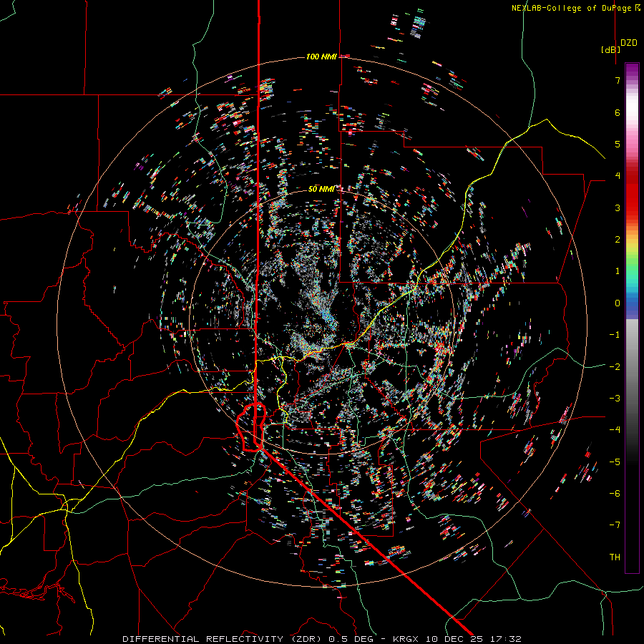The image size is (644, 644).
Task: Click the 7 value on the color scale
Action: (618, 80)
